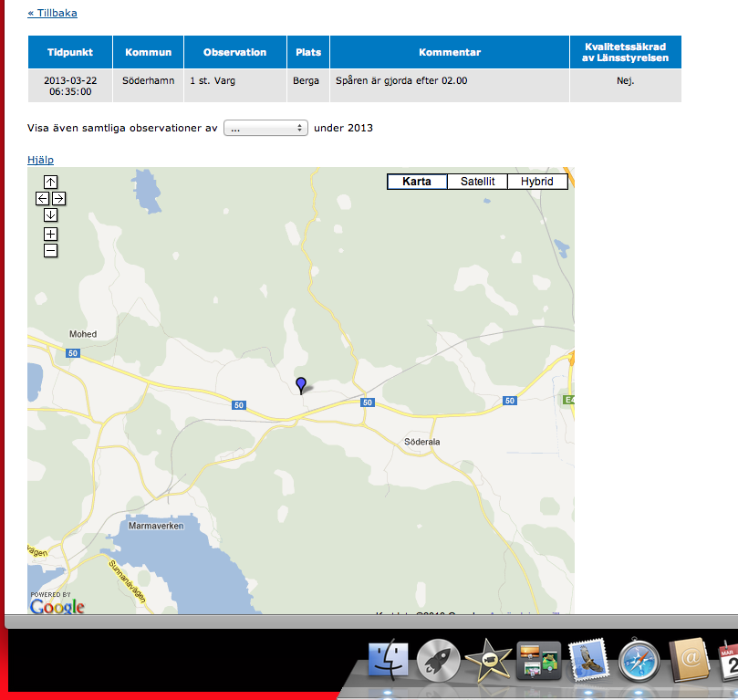Open the observation species dropdown
738x700 pixels.
pos(265,129)
